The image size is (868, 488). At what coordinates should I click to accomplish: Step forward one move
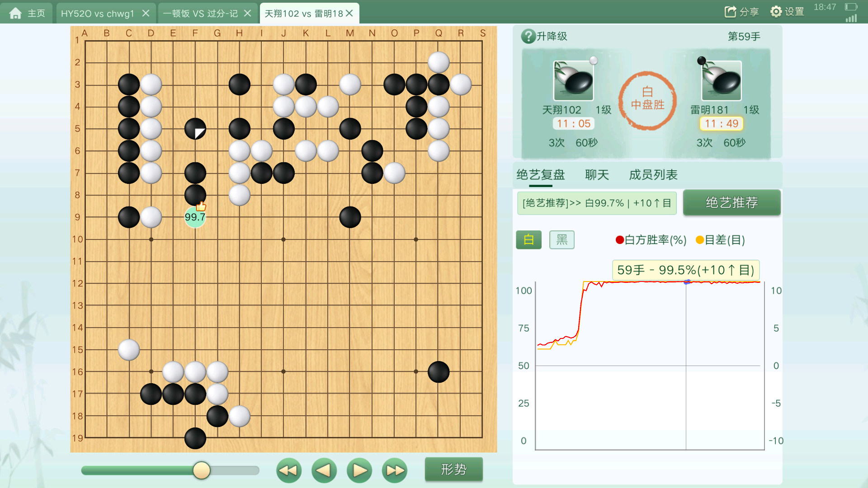pos(359,470)
